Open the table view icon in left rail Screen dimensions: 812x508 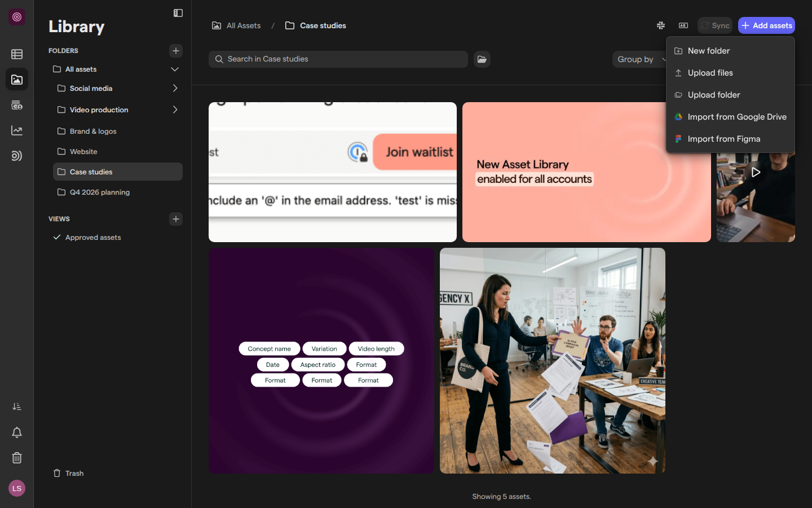coord(17,54)
